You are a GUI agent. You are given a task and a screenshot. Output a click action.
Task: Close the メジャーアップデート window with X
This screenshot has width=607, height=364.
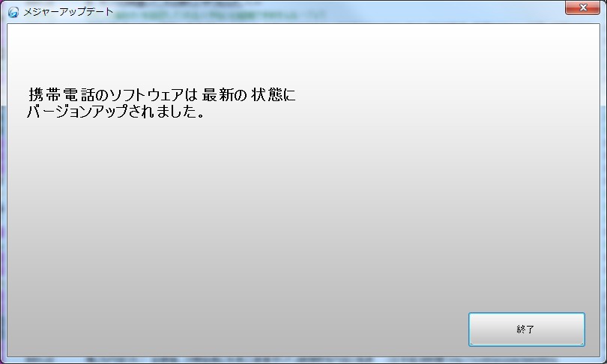[x=582, y=7]
